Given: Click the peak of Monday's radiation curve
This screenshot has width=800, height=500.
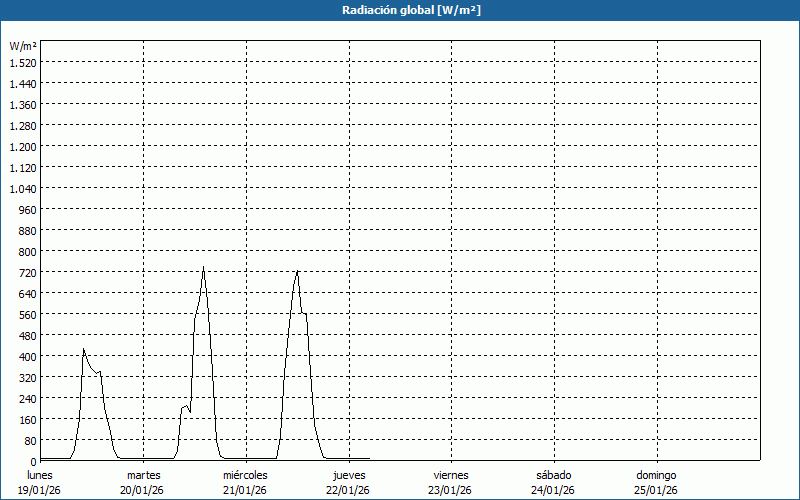Looking at the screenshot, I should pos(84,349).
